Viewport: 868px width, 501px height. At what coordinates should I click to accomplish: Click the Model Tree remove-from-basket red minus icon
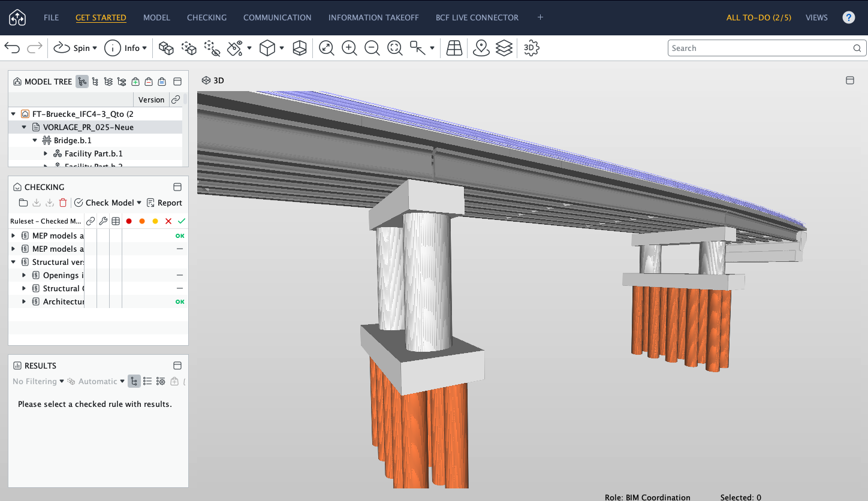(149, 82)
